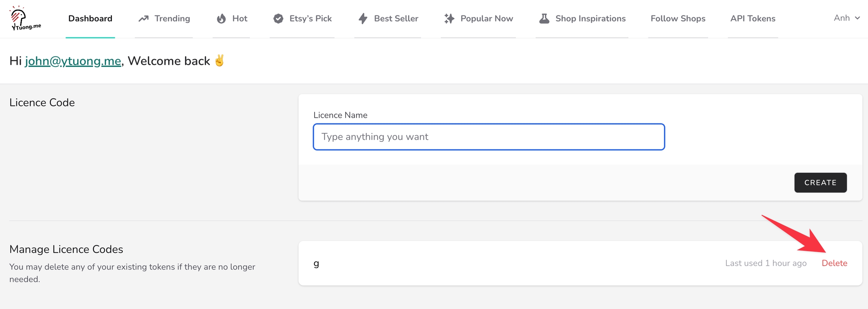Click the licence entry named g
Screen dimensions: 868x309
pos(316,263)
